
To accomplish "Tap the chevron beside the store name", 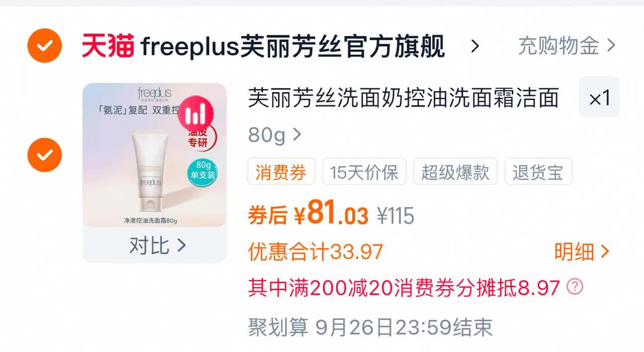I will coord(474,46).
